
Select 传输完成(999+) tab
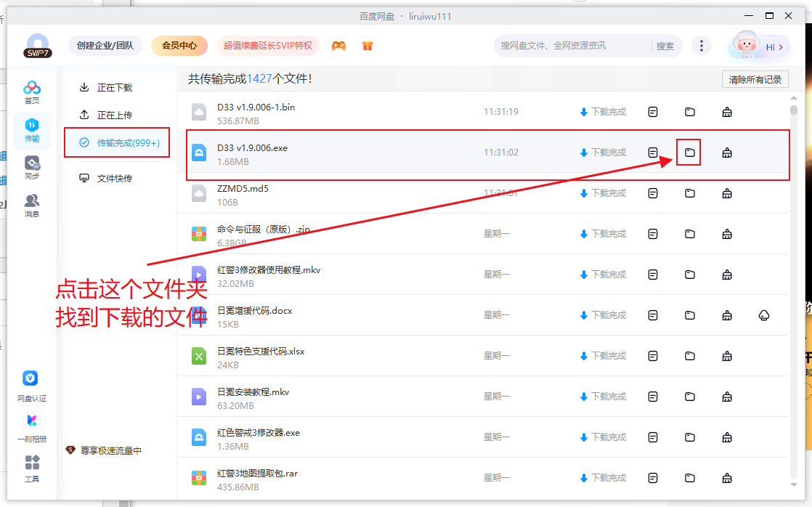(117, 142)
